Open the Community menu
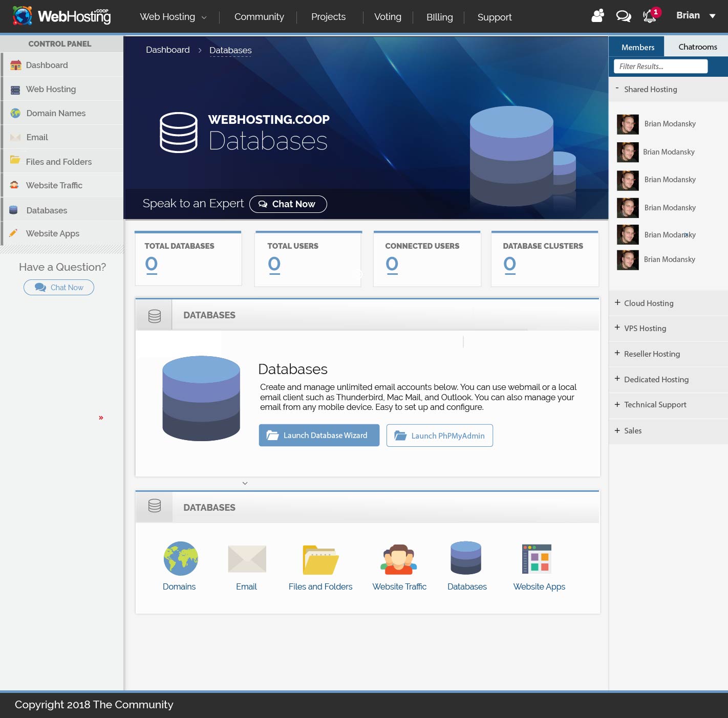 (259, 17)
